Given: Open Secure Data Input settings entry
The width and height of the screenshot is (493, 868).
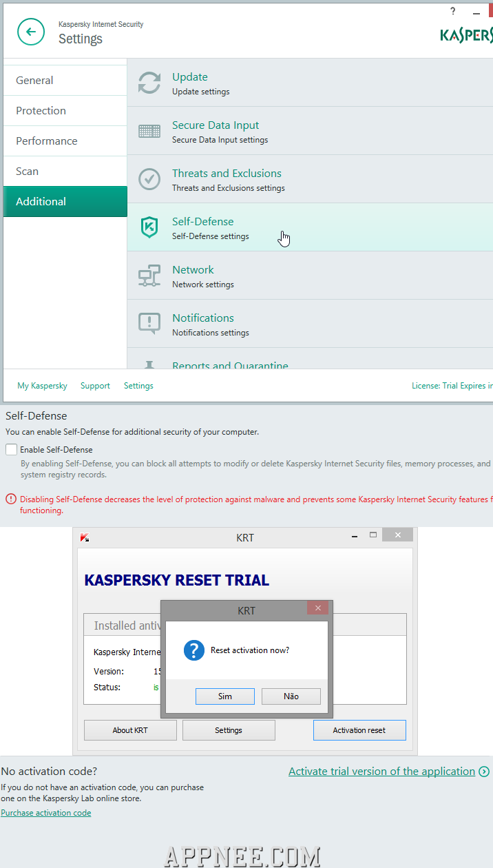Looking at the screenshot, I should [x=310, y=131].
